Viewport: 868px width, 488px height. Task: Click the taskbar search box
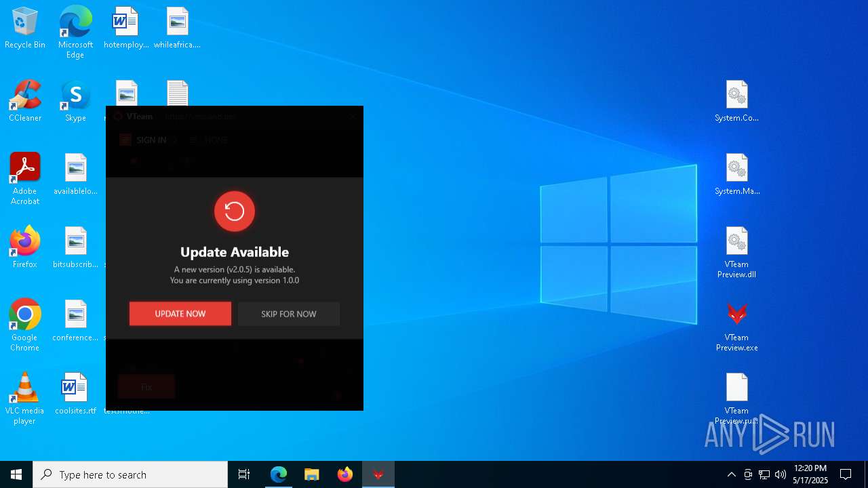[x=130, y=474]
